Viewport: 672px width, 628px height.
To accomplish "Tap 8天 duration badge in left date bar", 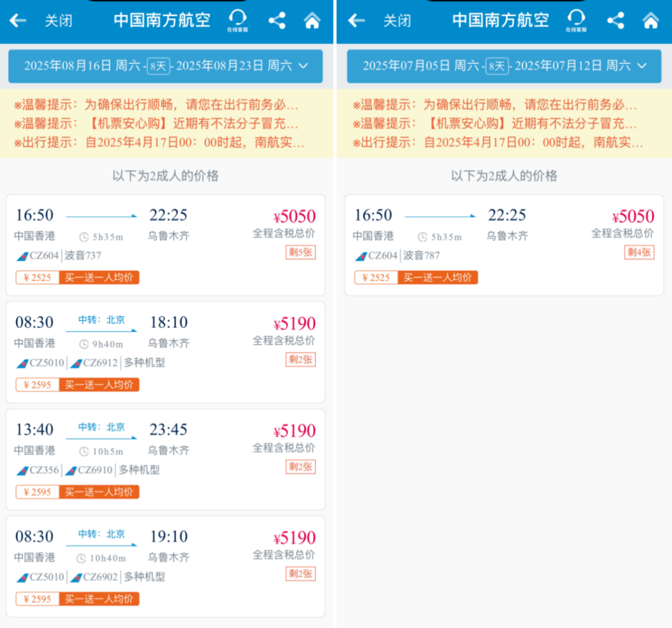I will tap(158, 66).
